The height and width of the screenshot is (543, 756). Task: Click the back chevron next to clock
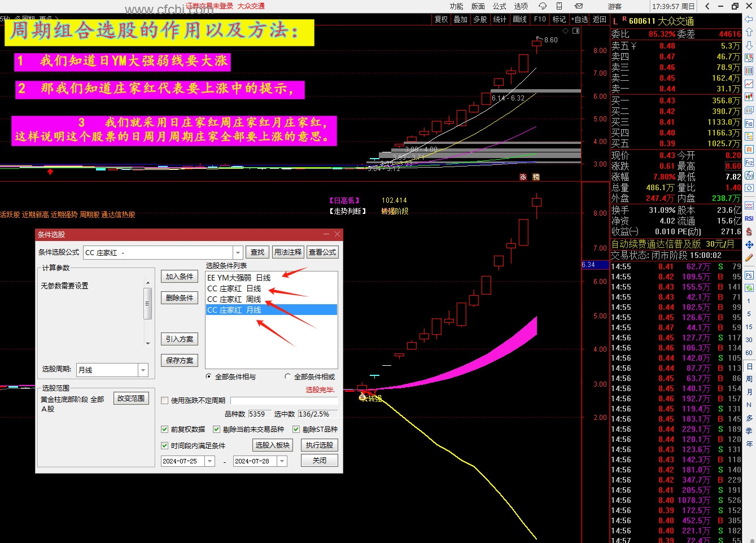click(x=707, y=6)
